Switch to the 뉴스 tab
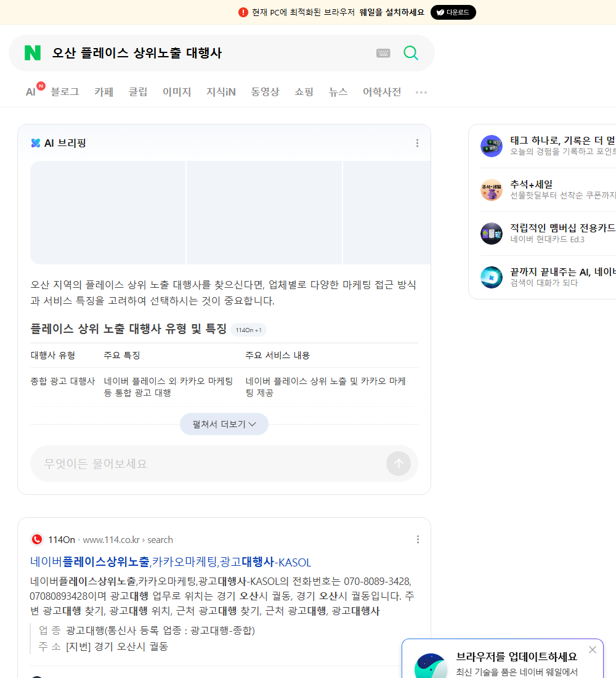 coord(338,92)
